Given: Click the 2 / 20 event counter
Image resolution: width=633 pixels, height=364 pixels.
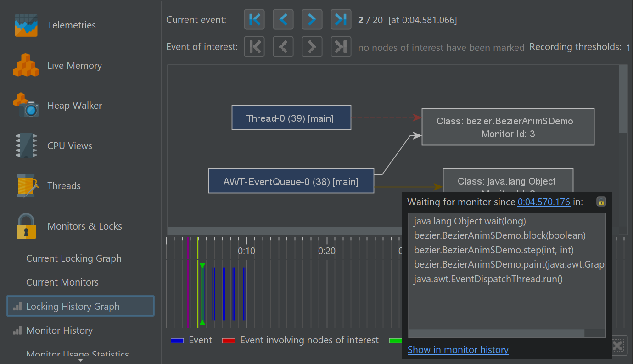Looking at the screenshot, I should click(x=370, y=20).
